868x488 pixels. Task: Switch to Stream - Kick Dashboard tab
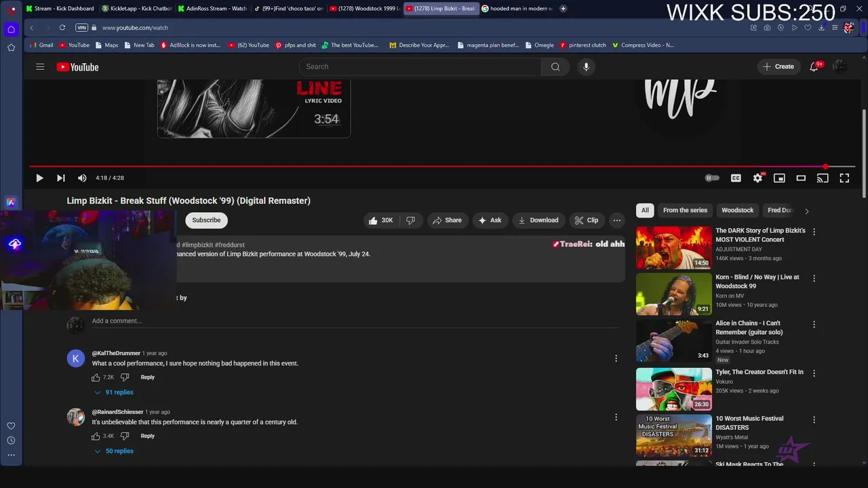[60, 9]
